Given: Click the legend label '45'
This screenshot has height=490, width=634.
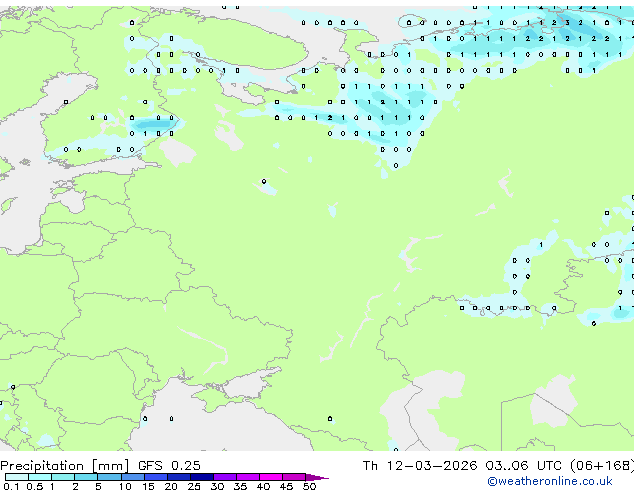Looking at the screenshot, I should pyautogui.click(x=286, y=486).
